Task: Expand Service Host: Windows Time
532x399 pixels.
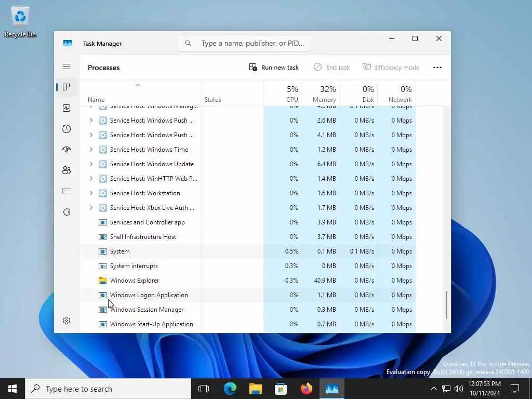Action: (x=91, y=150)
